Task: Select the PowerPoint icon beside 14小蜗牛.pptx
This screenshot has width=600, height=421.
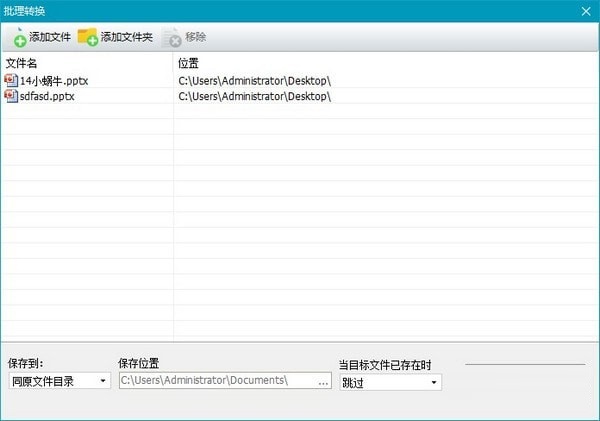Action: tap(11, 81)
